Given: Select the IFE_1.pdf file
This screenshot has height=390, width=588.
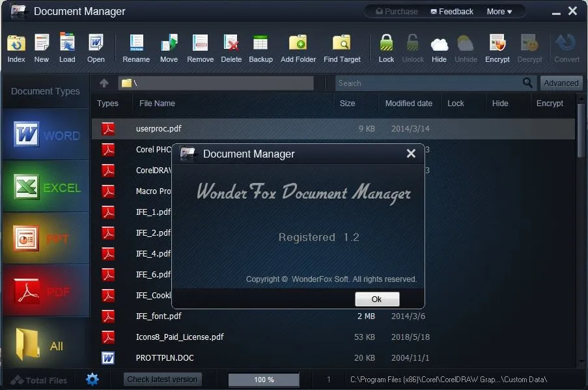Looking at the screenshot, I should [x=153, y=212].
